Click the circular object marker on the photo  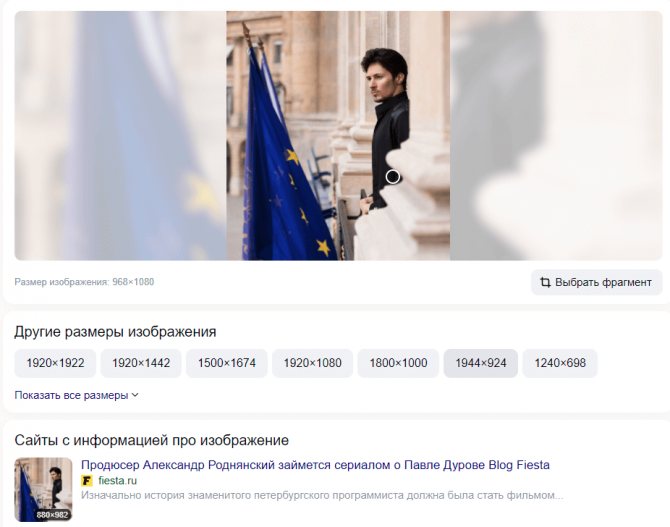(x=393, y=177)
